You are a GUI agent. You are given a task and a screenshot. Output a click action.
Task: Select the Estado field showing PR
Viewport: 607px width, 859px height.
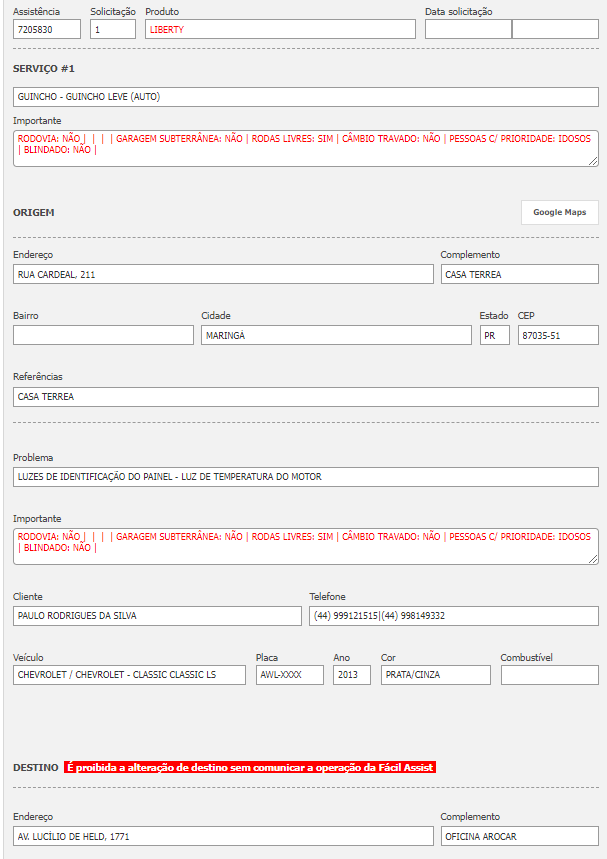[x=494, y=335]
